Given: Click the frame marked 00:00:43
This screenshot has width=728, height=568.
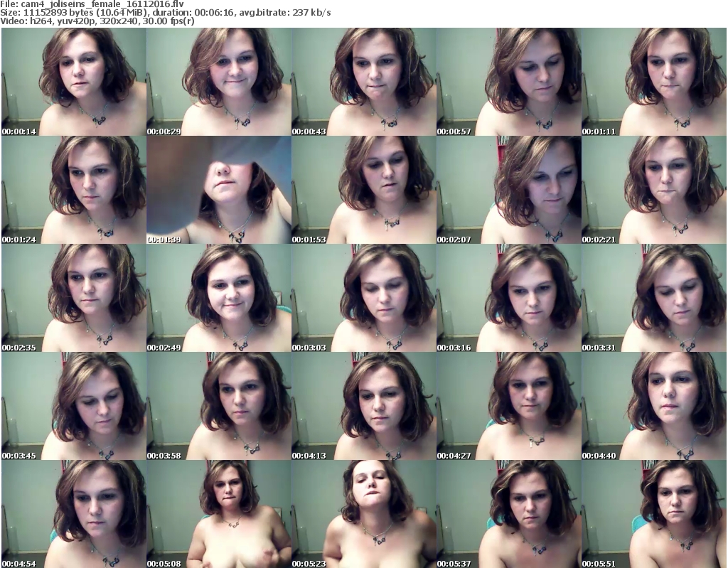Looking at the screenshot, I should [x=363, y=82].
